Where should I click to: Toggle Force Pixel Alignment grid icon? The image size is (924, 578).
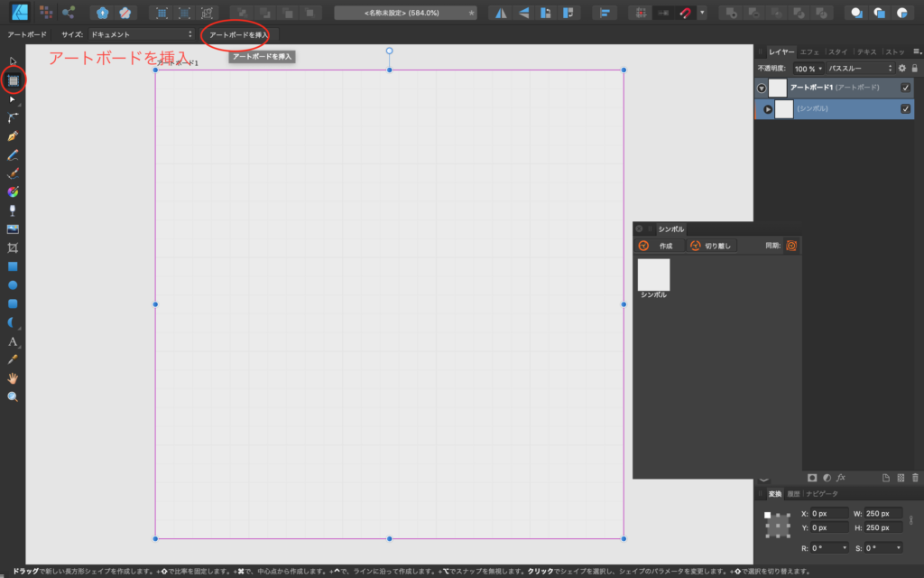(641, 13)
